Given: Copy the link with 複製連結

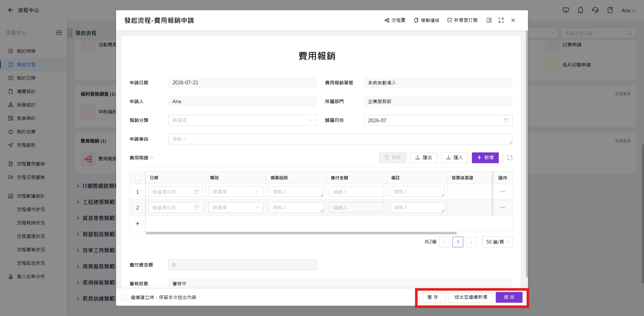Looking at the screenshot, I should [426, 20].
